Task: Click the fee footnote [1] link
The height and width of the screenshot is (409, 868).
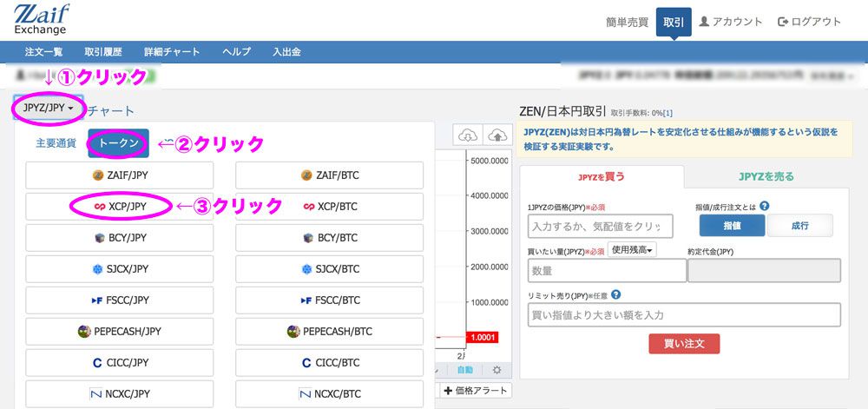Action: tap(668, 114)
